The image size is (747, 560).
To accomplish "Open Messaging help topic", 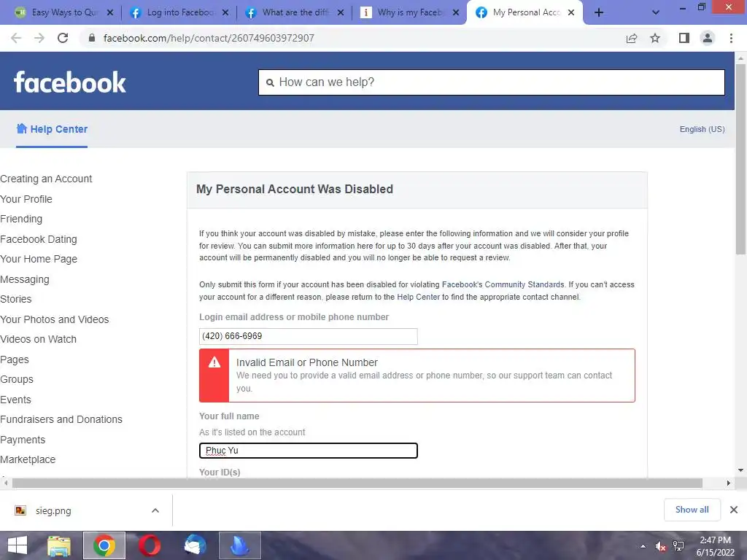I will pos(25,279).
